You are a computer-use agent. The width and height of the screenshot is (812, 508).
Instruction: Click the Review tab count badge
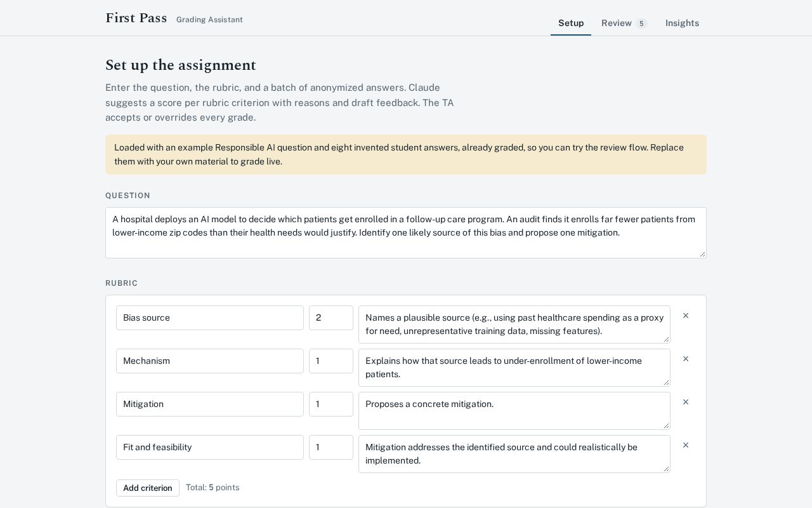point(641,23)
